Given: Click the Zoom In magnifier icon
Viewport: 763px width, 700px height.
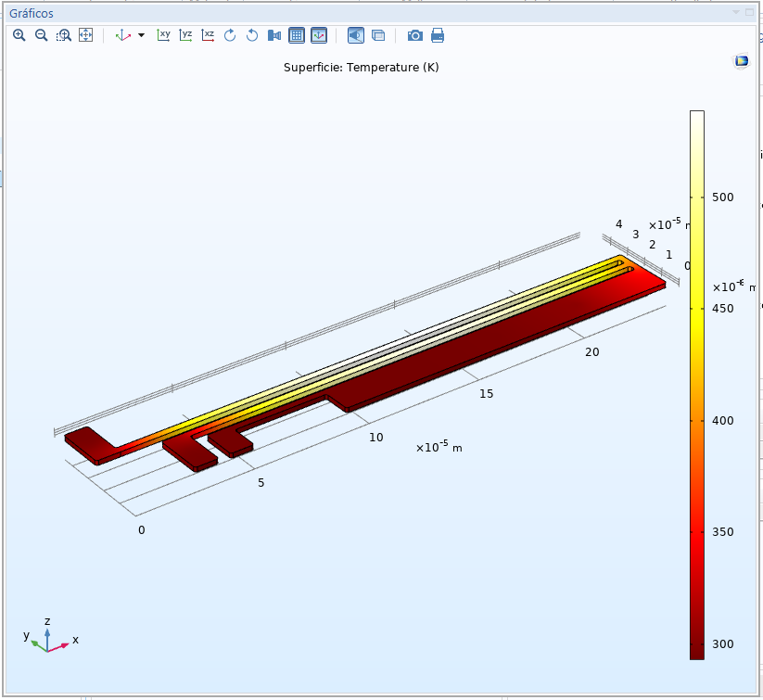Looking at the screenshot, I should tap(19, 35).
